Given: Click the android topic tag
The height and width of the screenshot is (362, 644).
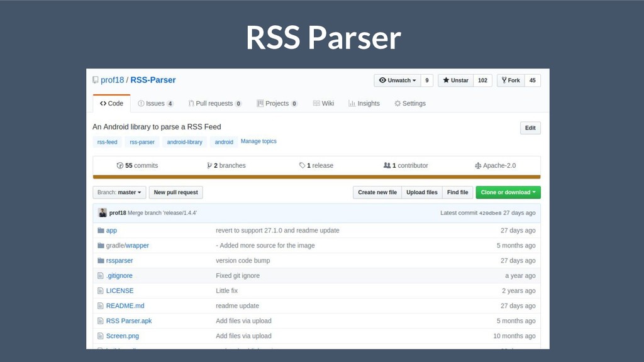Looking at the screenshot, I should (x=224, y=142).
